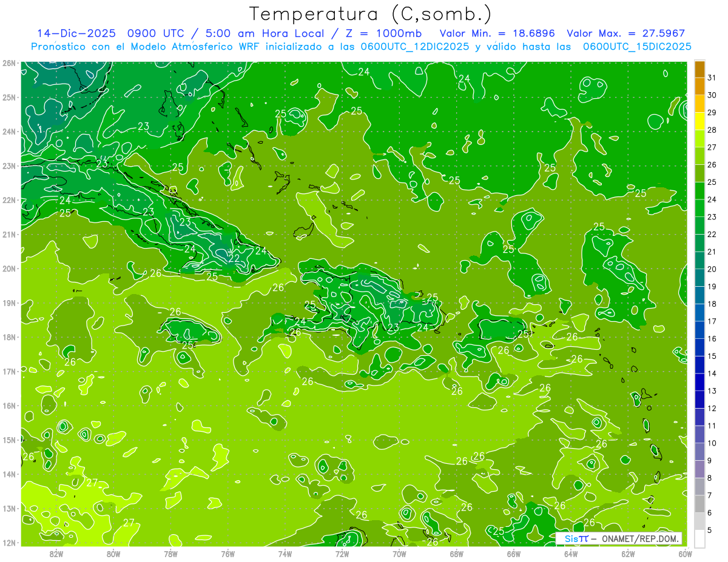
Task: Pick the lime color bar segment between 26 and 27
Action: [x=699, y=156]
